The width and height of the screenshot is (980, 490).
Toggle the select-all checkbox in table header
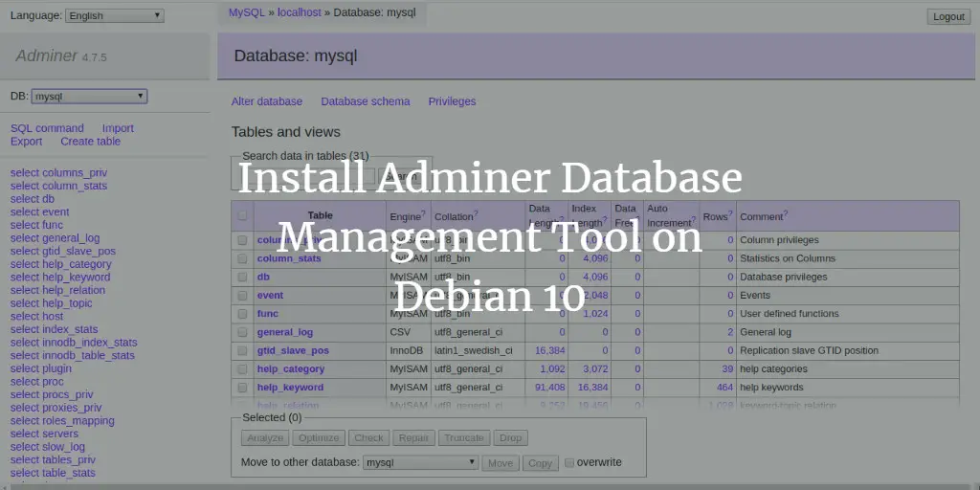point(242,215)
